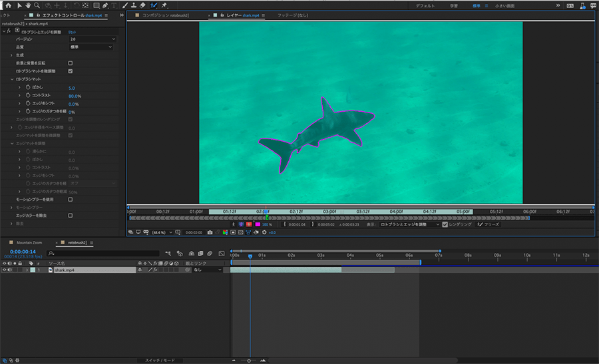This screenshot has height=364, width=599.
Task: Click the Home icon in toolbar
Action: tap(8, 5)
